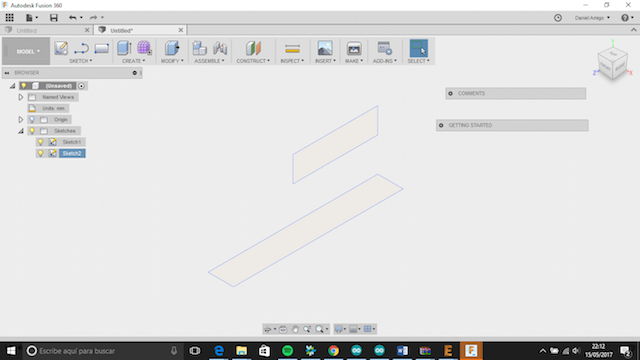This screenshot has width=640, height=360.
Task: Toggle visibility bulb for Sketches folder
Action: [x=32, y=131]
